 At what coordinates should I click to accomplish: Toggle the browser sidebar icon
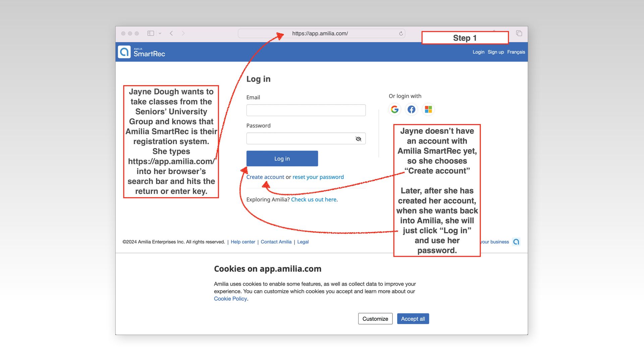pyautogui.click(x=151, y=33)
